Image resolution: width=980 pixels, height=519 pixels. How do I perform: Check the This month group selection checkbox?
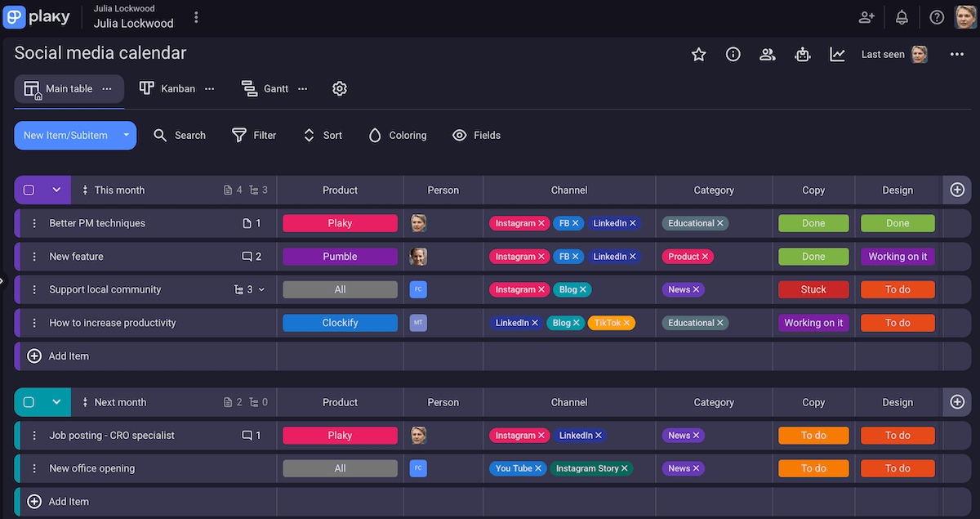30,190
